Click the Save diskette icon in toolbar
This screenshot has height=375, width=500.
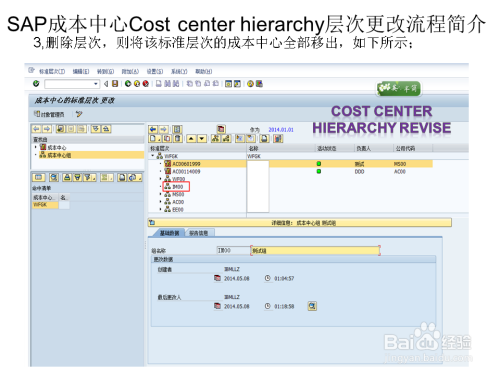pyautogui.click(x=115, y=84)
